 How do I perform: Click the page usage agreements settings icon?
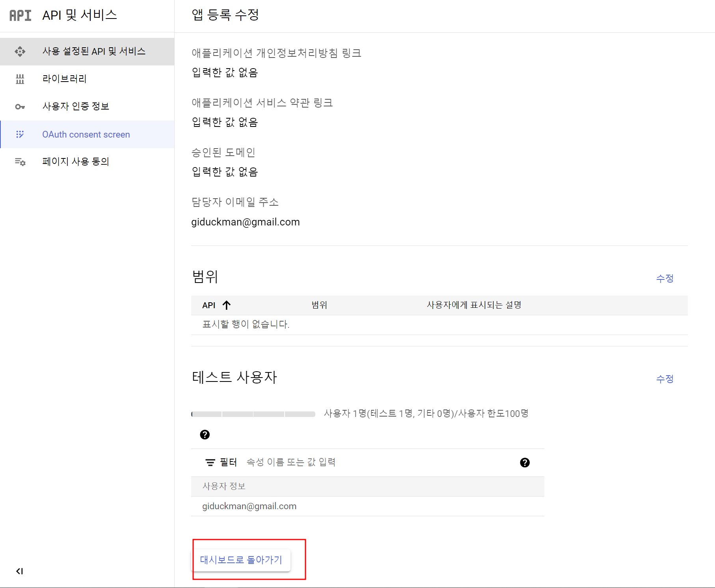20,162
